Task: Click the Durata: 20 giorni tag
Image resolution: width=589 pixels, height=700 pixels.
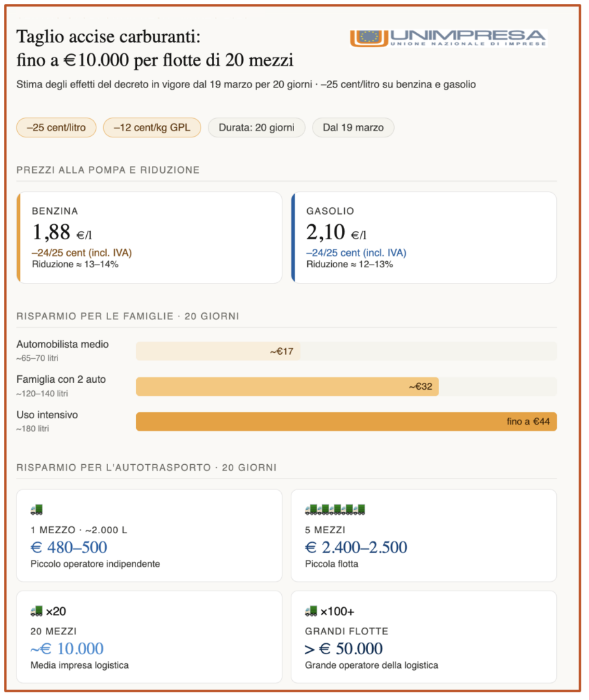Action: coord(257,127)
